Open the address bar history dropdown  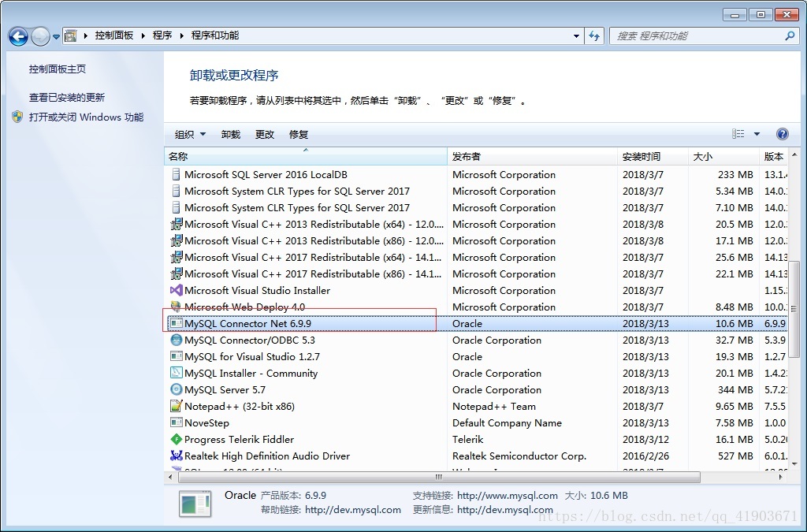coord(576,35)
